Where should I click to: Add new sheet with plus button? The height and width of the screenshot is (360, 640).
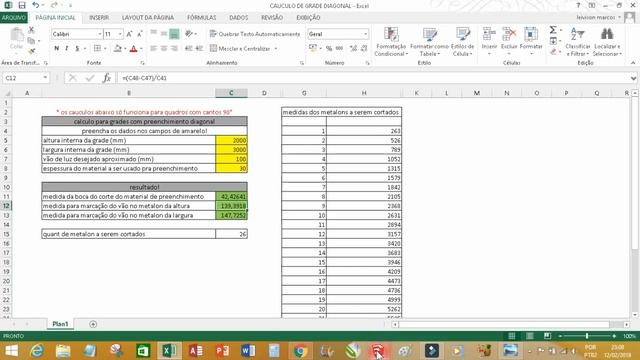click(93, 324)
